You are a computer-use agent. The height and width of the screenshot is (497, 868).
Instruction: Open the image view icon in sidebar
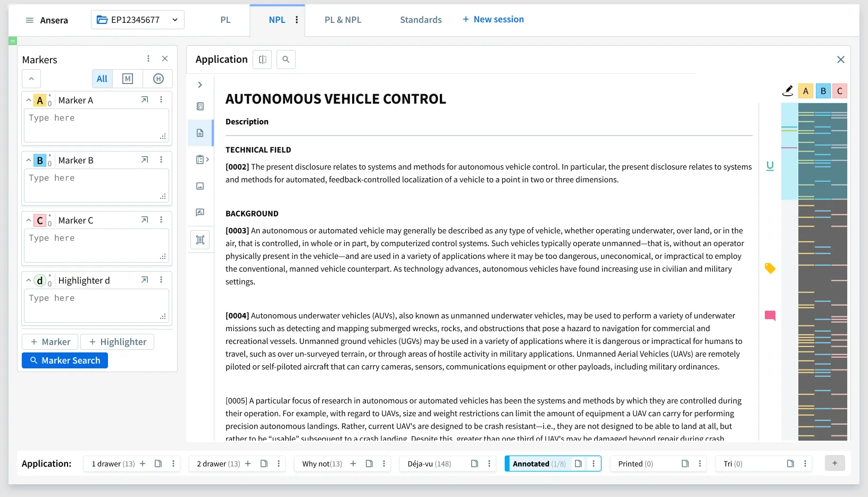[x=200, y=186]
